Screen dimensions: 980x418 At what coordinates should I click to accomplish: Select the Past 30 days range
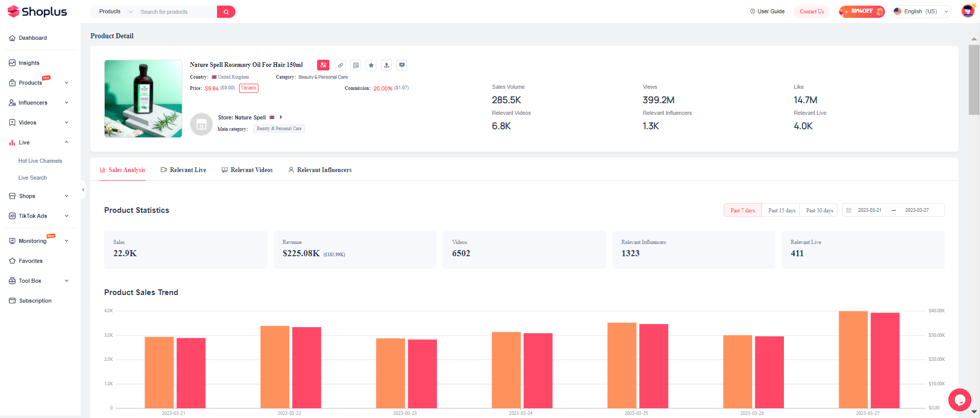point(819,210)
